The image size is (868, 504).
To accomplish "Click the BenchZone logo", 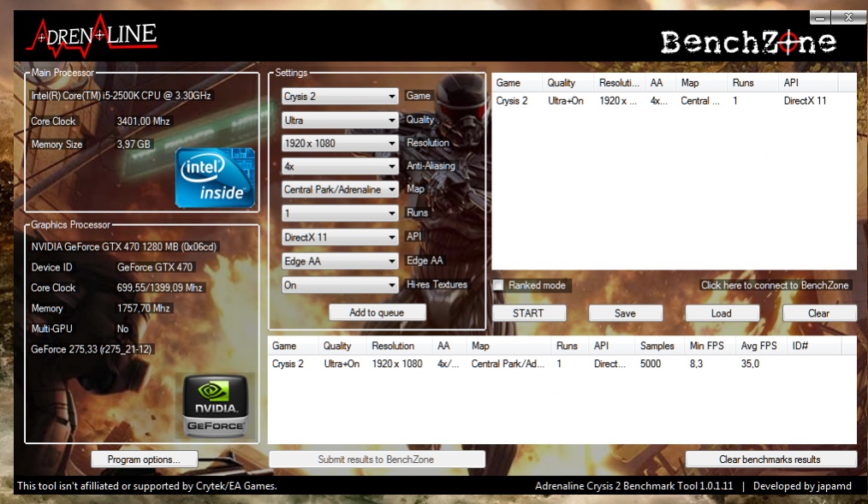I will click(x=748, y=43).
